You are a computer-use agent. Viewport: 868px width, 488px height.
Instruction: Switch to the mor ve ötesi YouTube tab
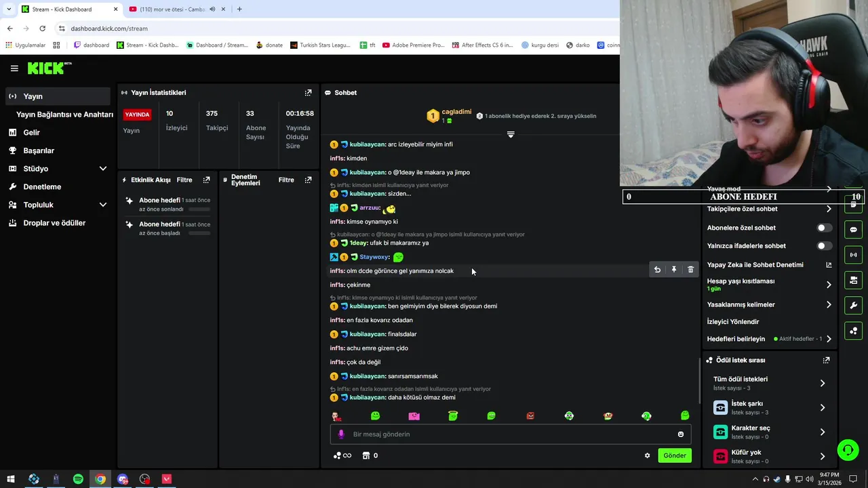pyautogui.click(x=173, y=9)
